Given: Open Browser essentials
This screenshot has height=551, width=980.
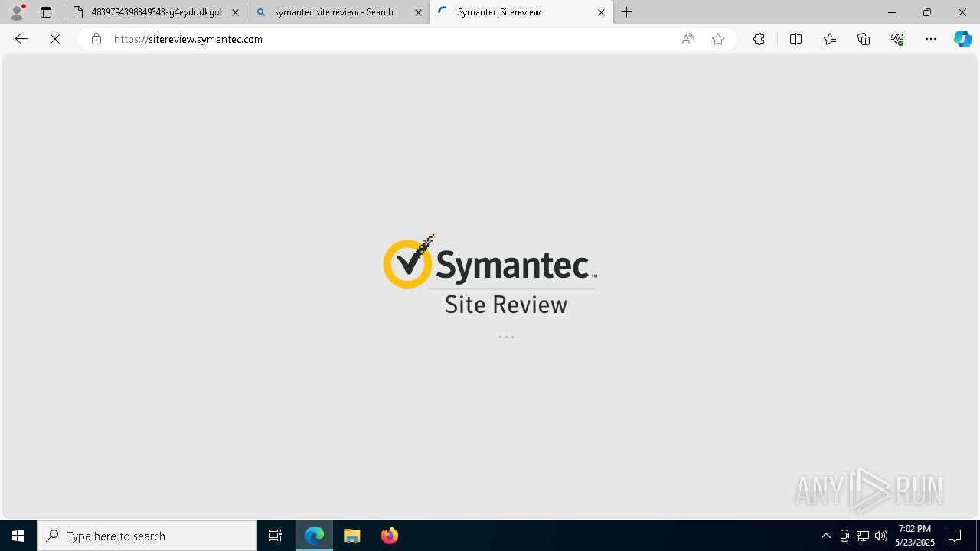Looking at the screenshot, I should coord(897,39).
